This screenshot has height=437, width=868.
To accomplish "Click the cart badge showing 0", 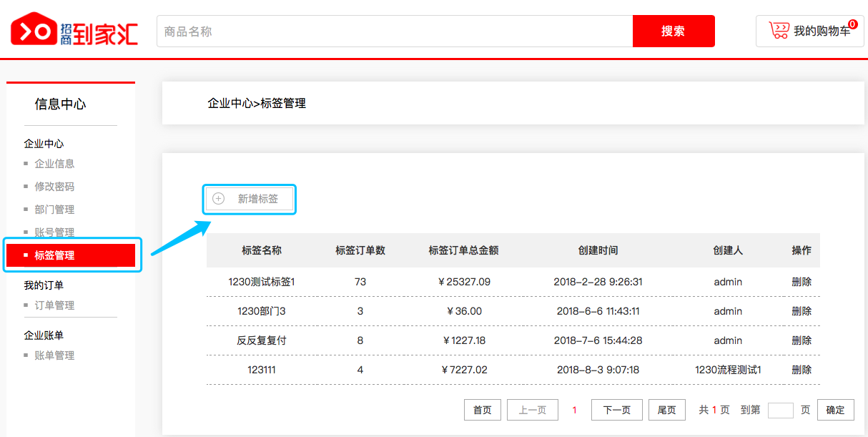I will click(852, 24).
